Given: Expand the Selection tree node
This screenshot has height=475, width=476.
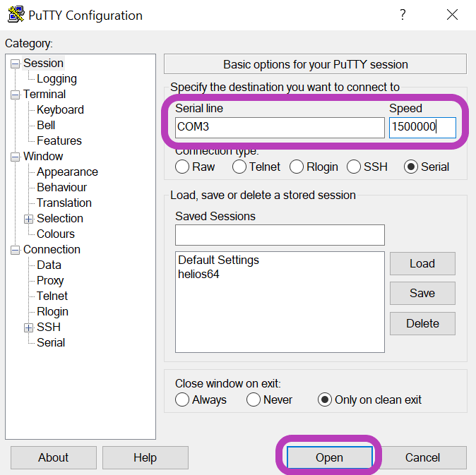Looking at the screenshot, I should [x=28, y=219].
